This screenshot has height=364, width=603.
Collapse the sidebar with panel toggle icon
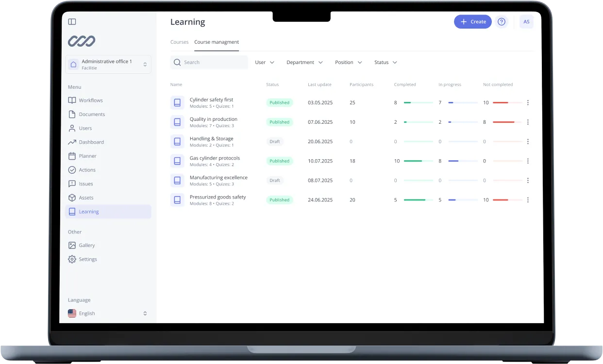[x=72, y=22]
